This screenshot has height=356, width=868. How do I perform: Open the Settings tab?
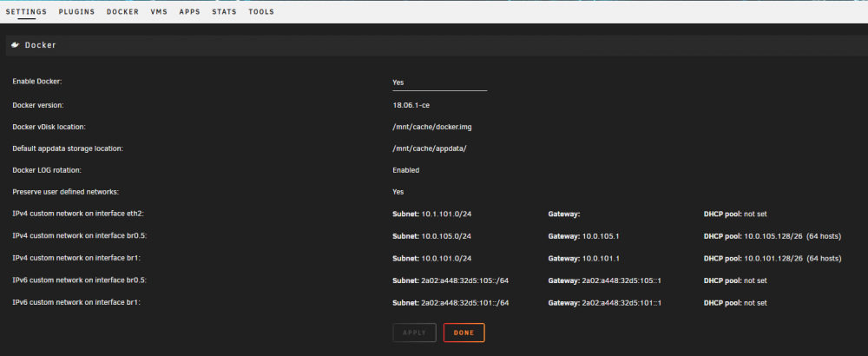[26, 11]
